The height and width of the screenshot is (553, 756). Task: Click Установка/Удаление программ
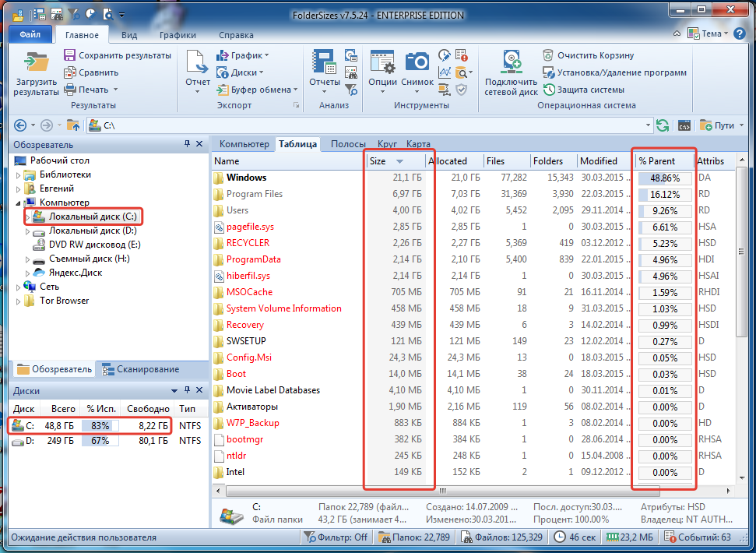[615, 72]
